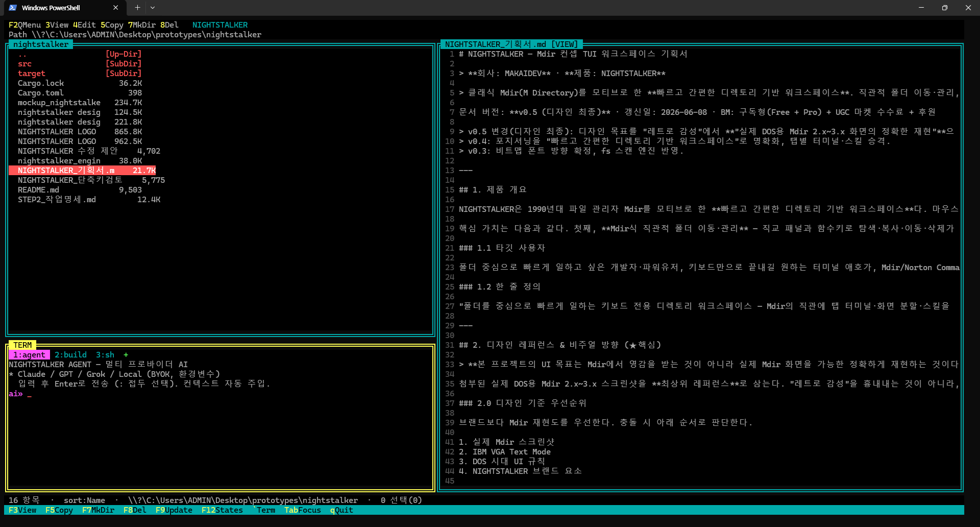Screen dimensions: 980x527
Task: Click the PowerShell icon in the tab
Action: click(13, 8)
